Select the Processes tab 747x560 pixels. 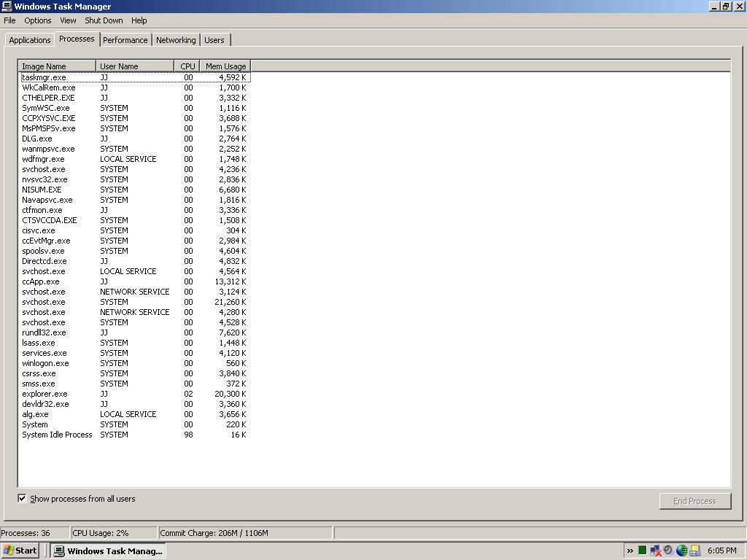[x=77, y=39]
